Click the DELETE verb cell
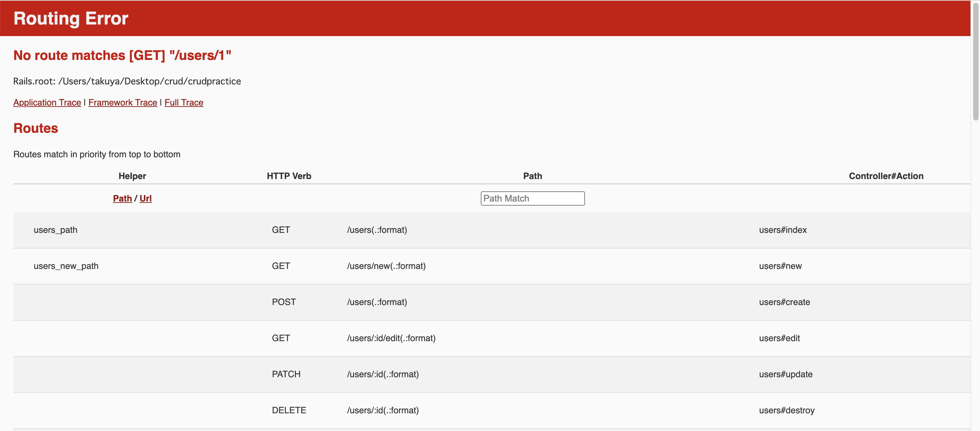 289,411
